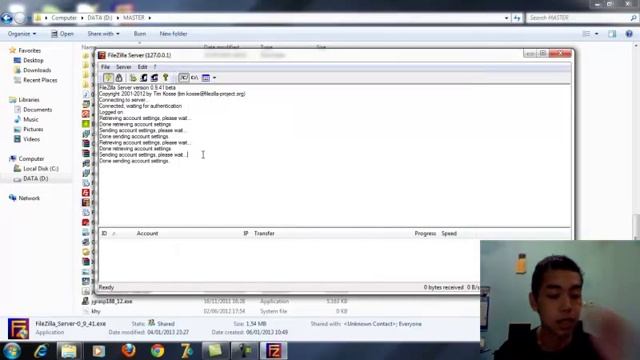Select Downloads under Favorites
Image resolution: width=640 pixels, height=360 pixels.
[32, 70]
